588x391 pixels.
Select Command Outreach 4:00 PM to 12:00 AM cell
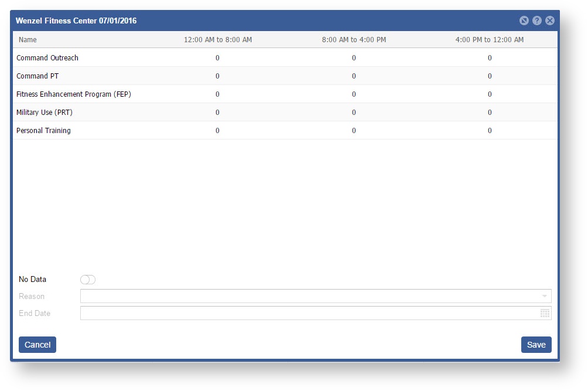tap(490, 58)
